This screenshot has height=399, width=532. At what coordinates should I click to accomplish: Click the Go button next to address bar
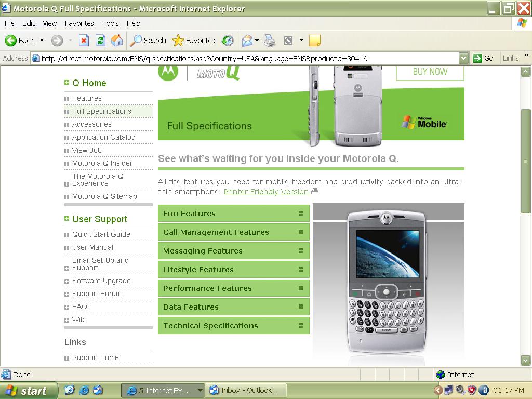click(x=483, y=58)
